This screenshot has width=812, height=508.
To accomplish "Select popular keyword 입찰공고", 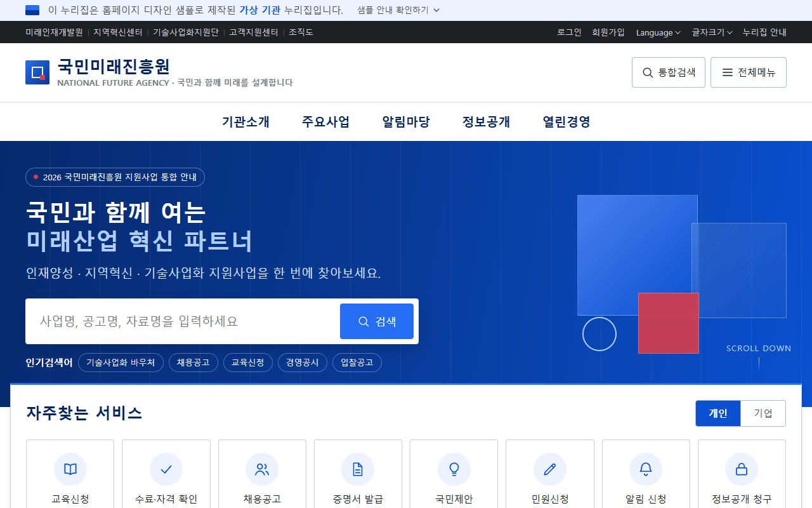I will tap(357, 363).
